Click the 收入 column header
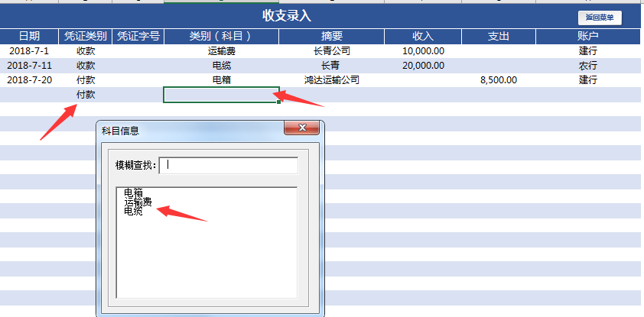This screenshot has height=317, width=644. (x=423, y=37)
